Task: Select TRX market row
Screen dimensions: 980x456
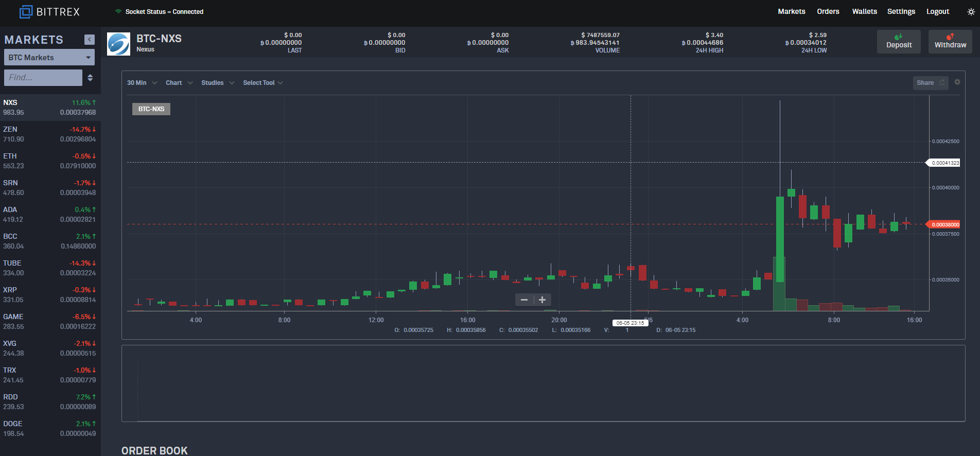Action: pyautogui.click(x=50, y=375)
